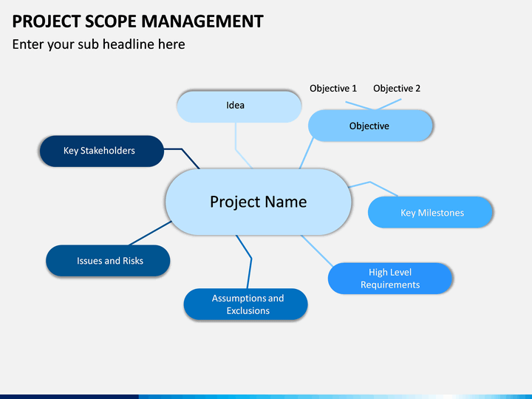Select the Project Scope Management title
Image resolution: width=532 pixels, height=399 pixels.
(137, 21)
